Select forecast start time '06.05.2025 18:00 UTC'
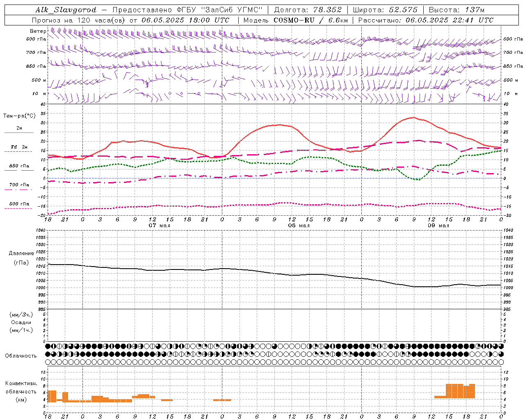Screen dimensions: 525x420 185,20
